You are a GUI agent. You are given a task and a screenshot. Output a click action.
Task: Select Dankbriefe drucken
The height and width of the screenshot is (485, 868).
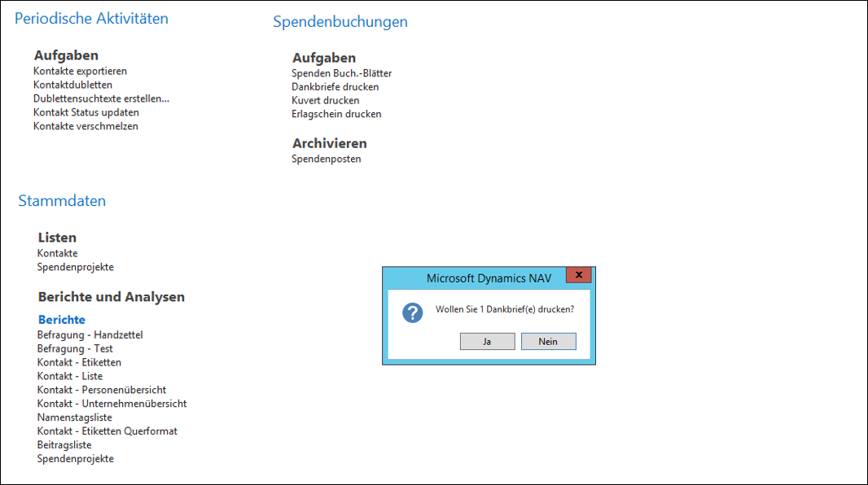click(335, 86)
